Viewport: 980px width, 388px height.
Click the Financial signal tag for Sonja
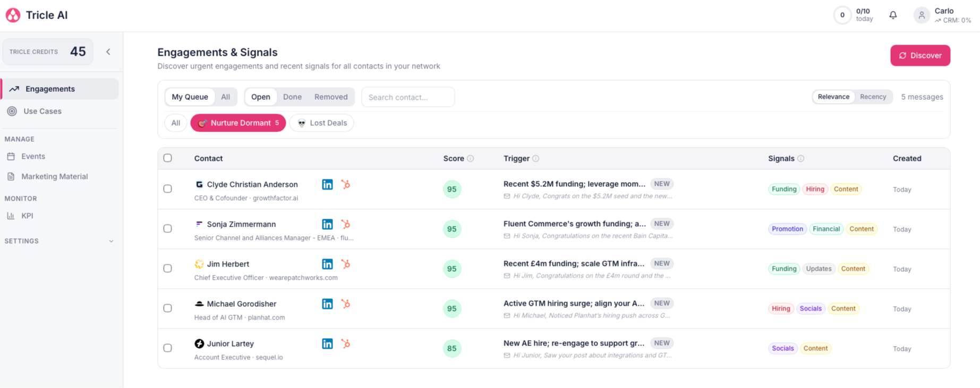pyautogui.click(x=826, y=229)
